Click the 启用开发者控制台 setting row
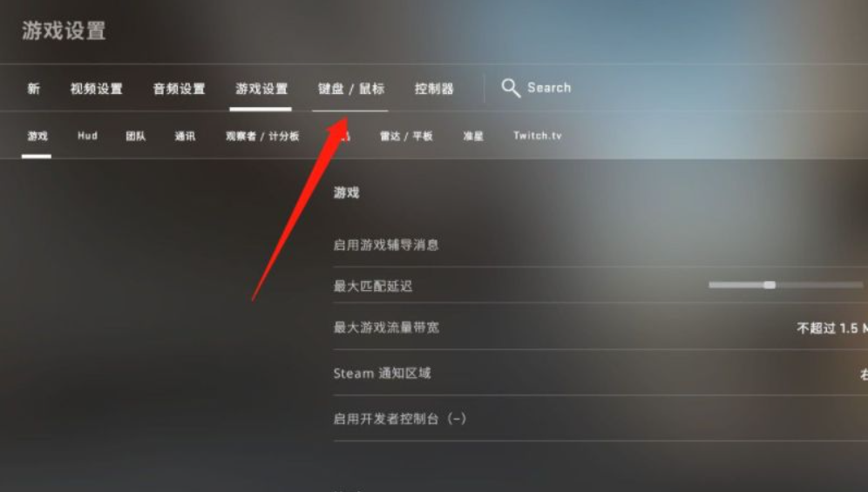 tap(600, 418)
